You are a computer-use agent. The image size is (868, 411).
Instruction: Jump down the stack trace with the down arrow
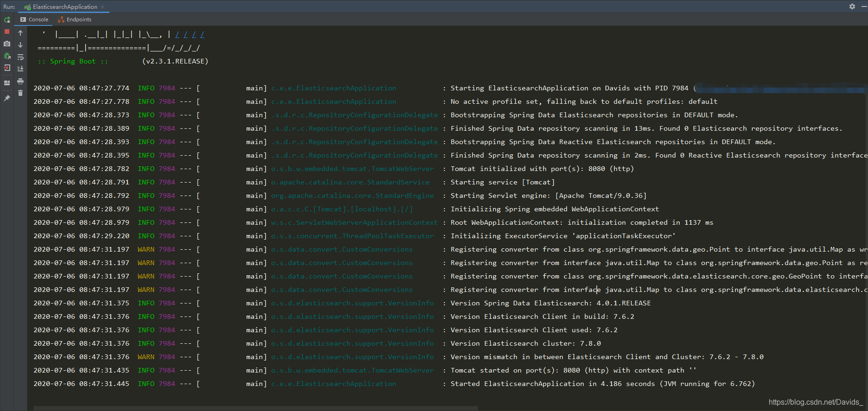tap(20, 45)
